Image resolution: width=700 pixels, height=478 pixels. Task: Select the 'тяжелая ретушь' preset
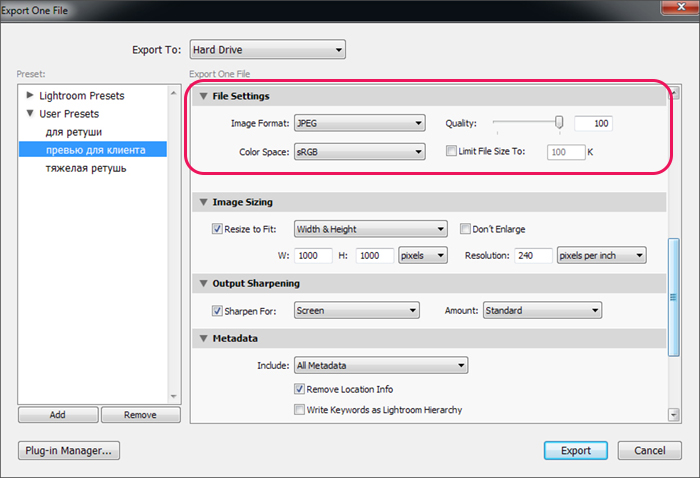click(86, 168)
